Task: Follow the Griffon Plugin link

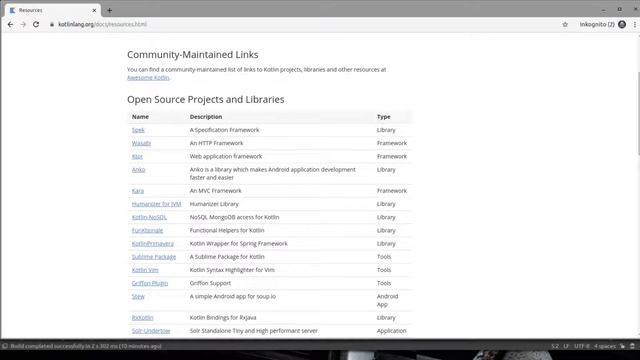Action: point(150,283)
